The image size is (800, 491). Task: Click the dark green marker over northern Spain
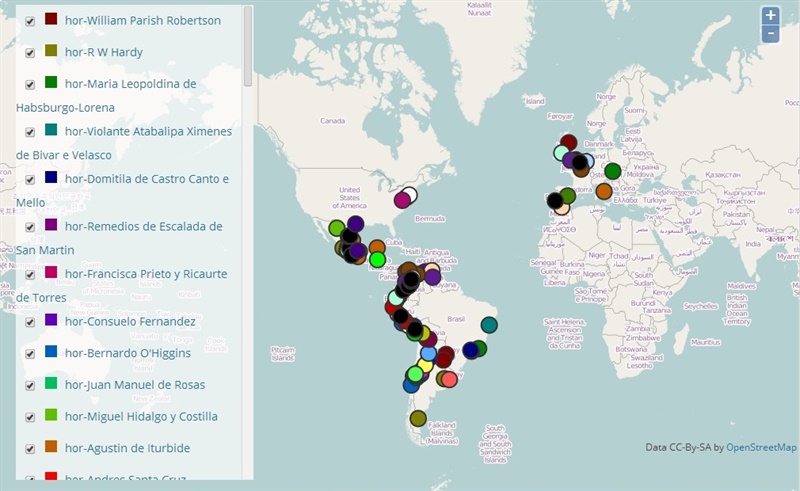tap(567, 195)
